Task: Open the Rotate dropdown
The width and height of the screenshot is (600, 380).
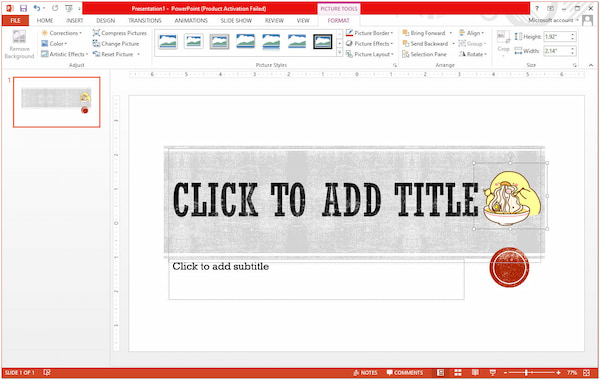Action: [473, 54]
